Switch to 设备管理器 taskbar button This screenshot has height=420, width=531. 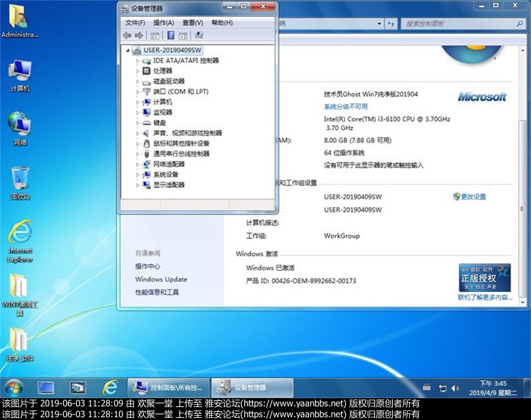pyautogui.click(x=253, y=388)
